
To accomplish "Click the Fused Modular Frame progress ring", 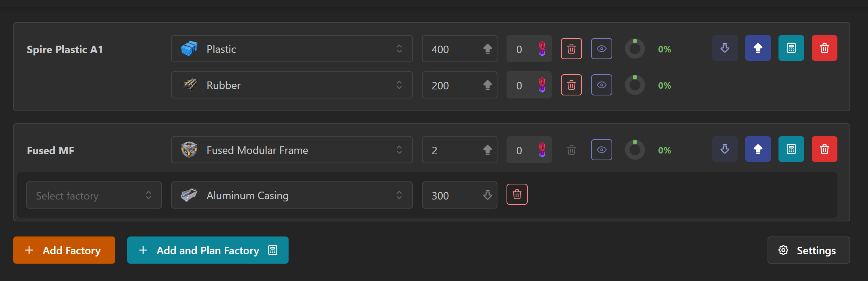I will (x=635, y=150).
